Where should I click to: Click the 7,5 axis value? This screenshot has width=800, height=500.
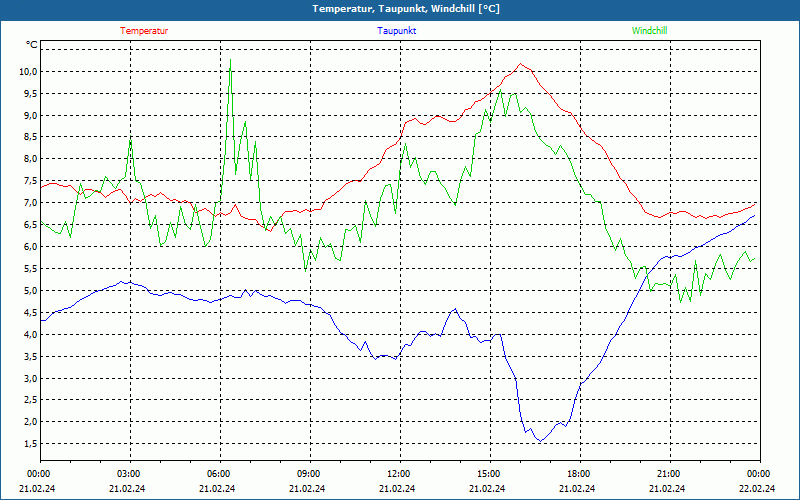tap(30, 181)
